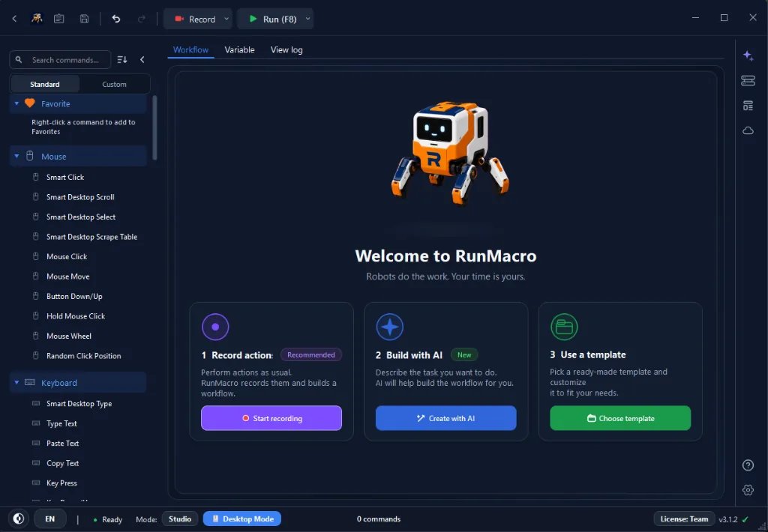Click the Record button
This screenshot has height=532, width=768.
coord(195,19)
